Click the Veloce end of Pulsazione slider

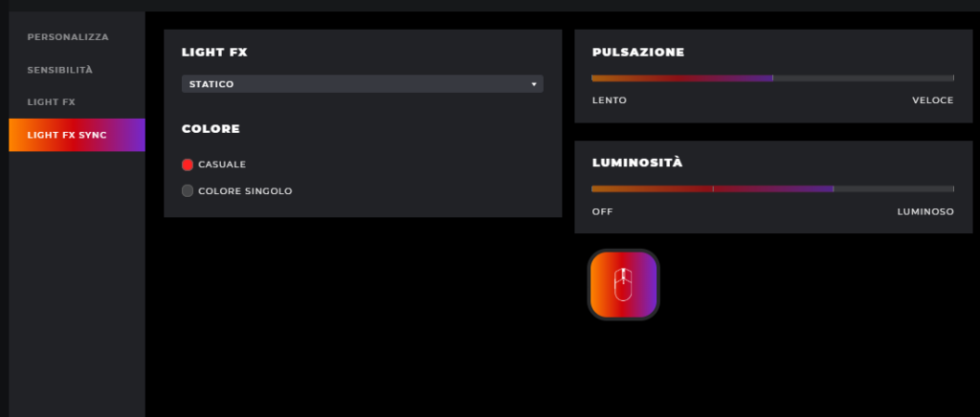tap(954, 78)
